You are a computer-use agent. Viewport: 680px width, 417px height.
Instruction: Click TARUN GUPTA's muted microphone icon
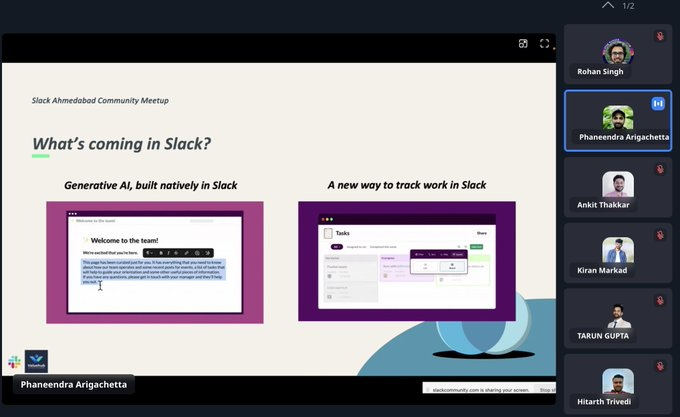660,300
